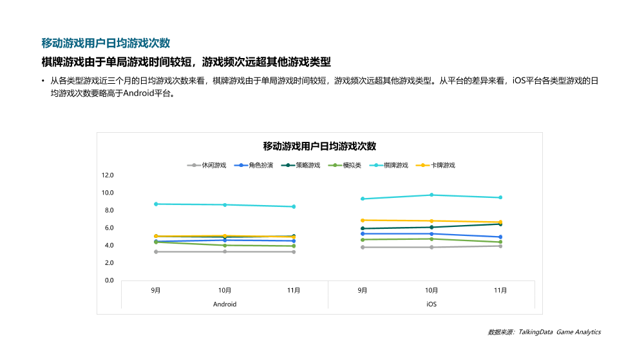This screenshot has height=363, width=644.
Task: Click the blue 角色扮演 point at iOS 9月
Action: point(362,234)
